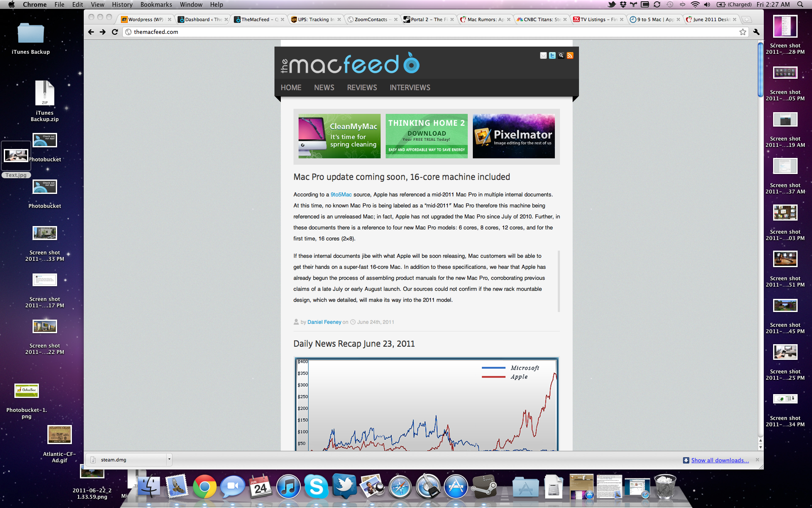Open the Twitter icon in site header

(552, 55)
